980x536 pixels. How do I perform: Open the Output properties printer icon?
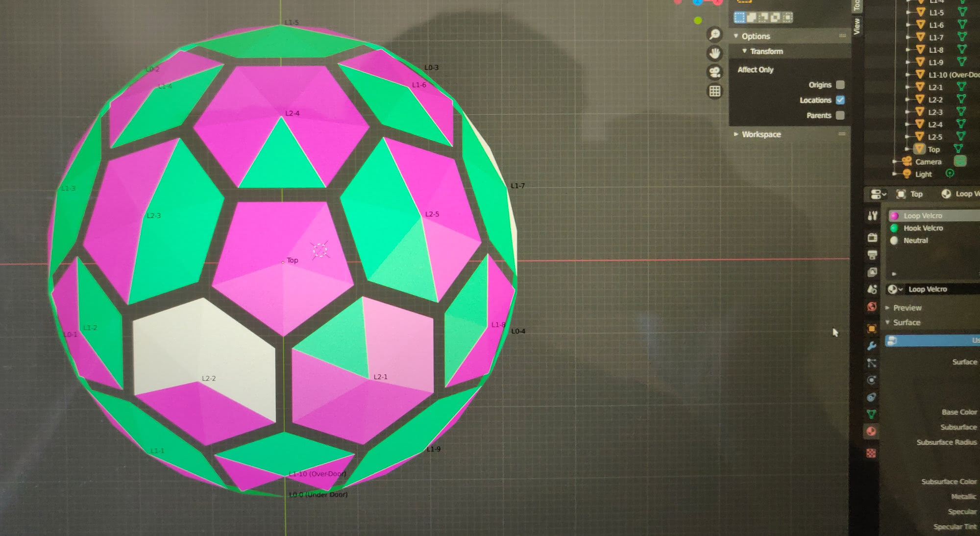click(x=872, y=255)
